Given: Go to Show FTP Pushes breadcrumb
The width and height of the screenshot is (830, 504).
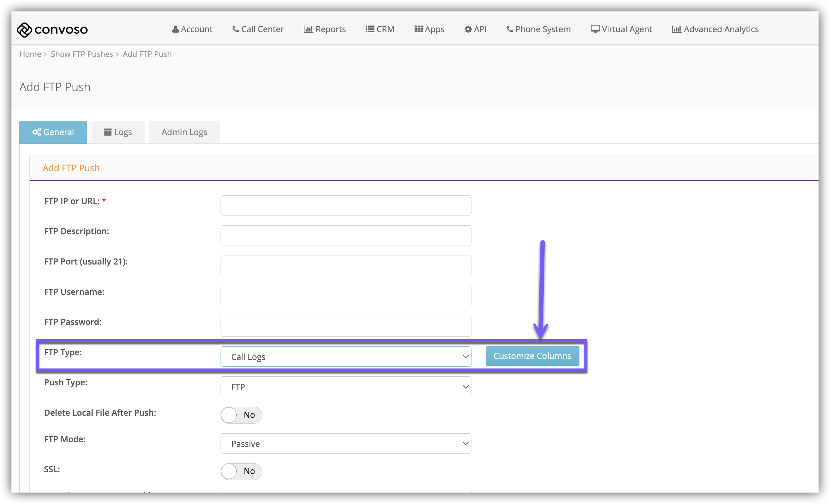Looking at the screenshot, I should [82, 54].
